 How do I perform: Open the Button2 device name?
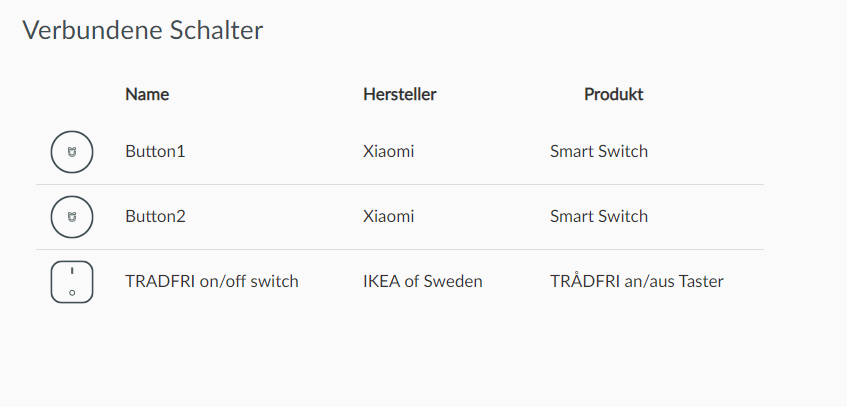[x=155, y=217]
